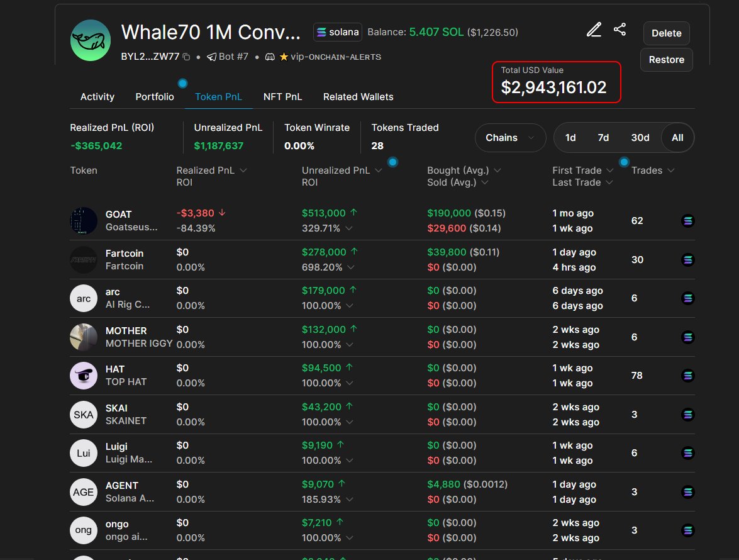Click blue hint dot above Trades header

[624, 162]
